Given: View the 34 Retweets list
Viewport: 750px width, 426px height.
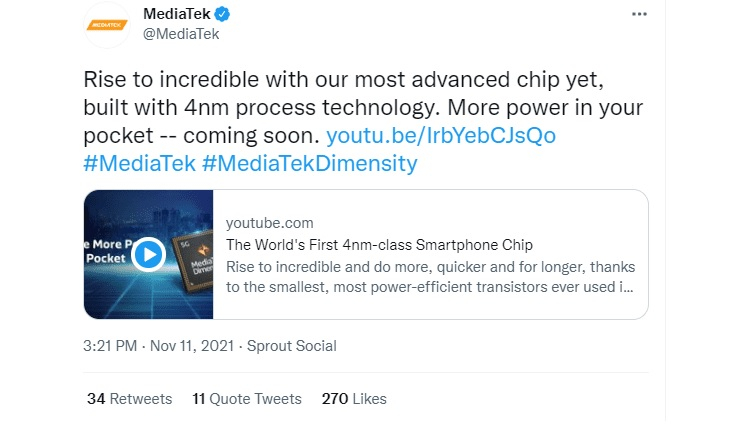Looking at the screenshot, I should (x=129, y=398).
